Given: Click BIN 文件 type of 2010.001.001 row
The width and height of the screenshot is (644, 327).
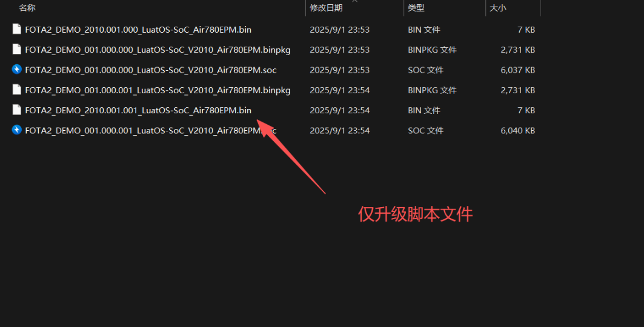Looking at the screenshot, I should (424, 110).
